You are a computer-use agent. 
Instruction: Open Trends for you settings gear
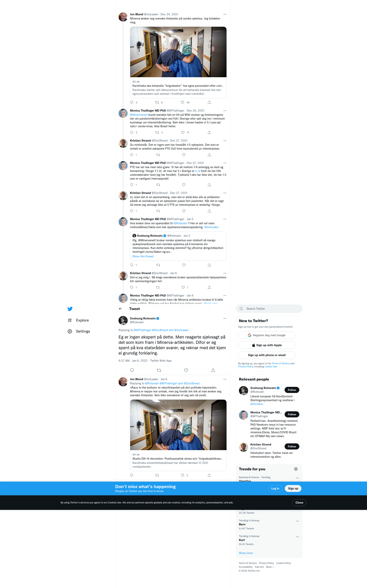[x=296, y=469]
